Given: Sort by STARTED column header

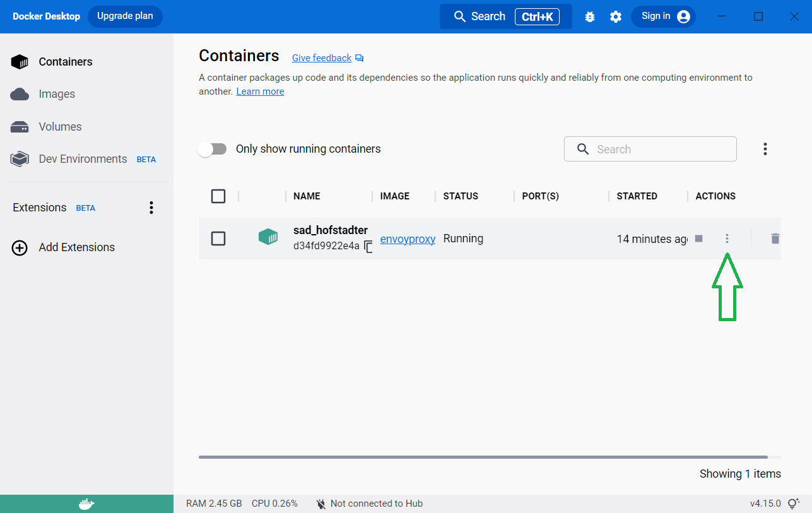Looking at the screenshot, I should (x=637, y=196).
